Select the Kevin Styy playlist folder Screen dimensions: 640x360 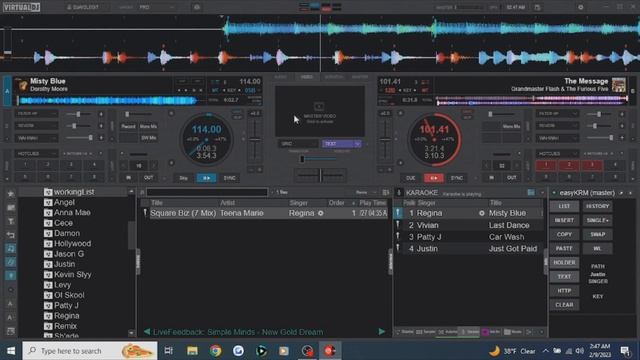72,275
